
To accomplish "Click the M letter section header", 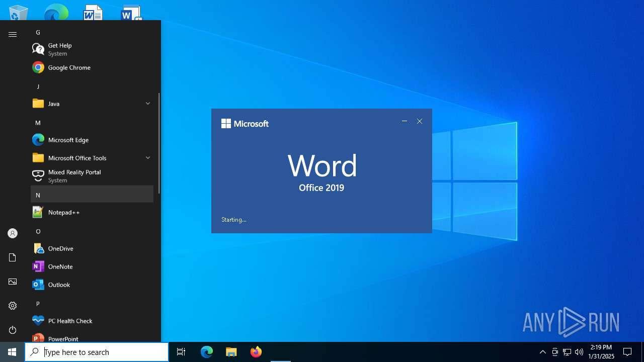I will pos(92,123).
